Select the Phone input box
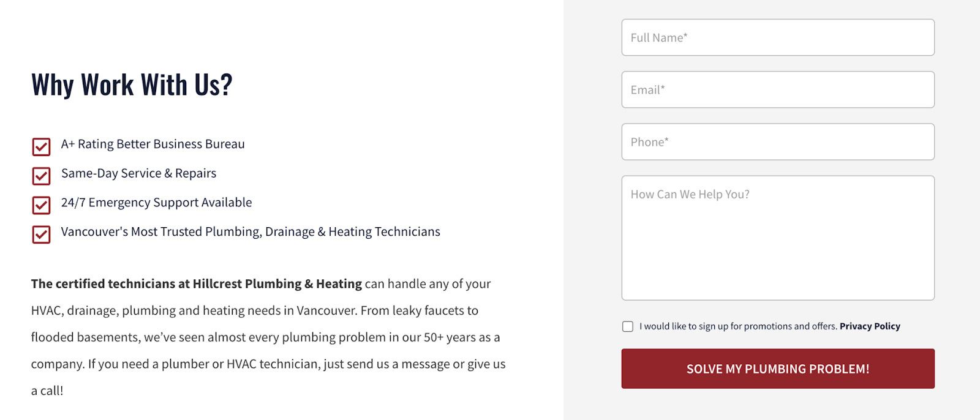The width and height of the screenshot is (980, 420). pyautogui.click(x=778, y=142)
